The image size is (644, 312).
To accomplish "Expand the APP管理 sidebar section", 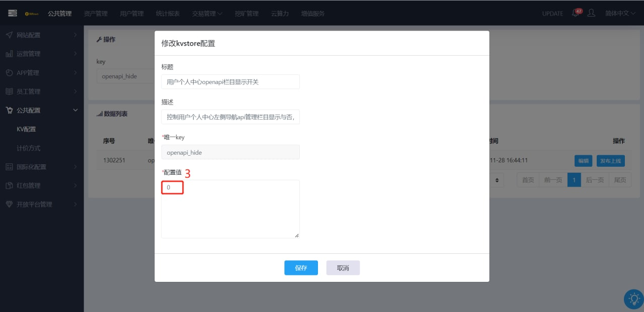I will coord(42,73).
